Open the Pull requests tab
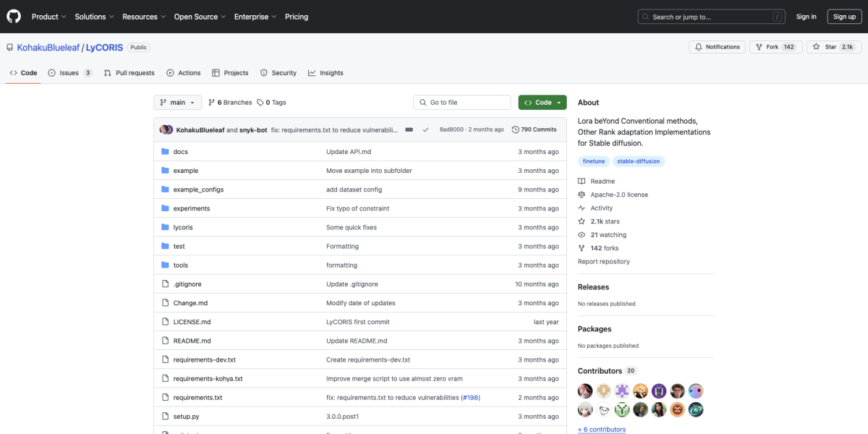Image resolution: width=868 pixels, height=434 pixels. click(129, 73)
